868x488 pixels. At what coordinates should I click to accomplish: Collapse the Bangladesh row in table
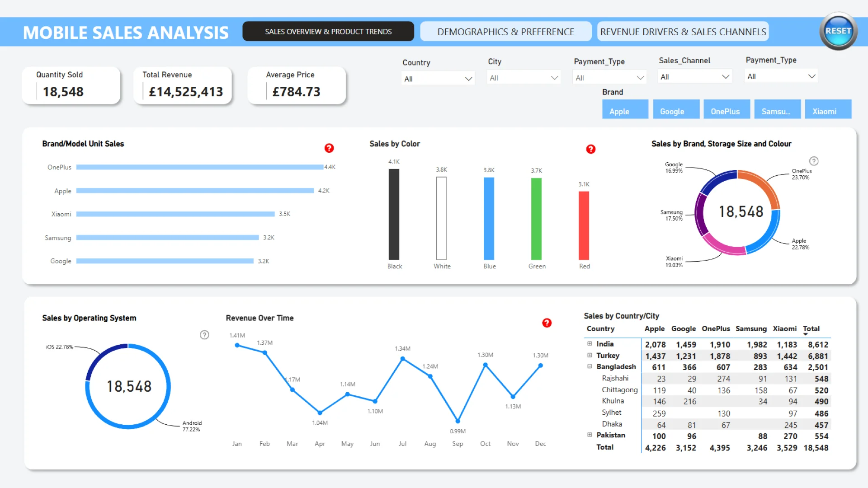point(590,366)
